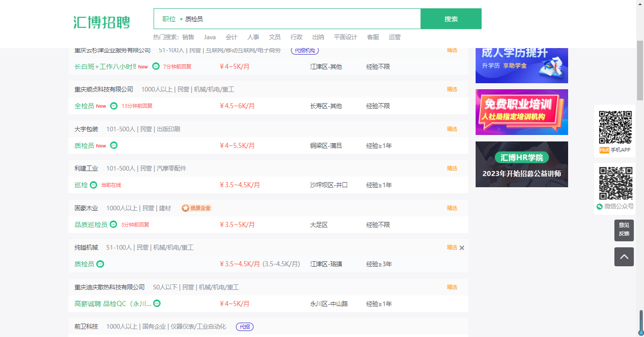Click the 优质企业 badge on 国豪木业

point(197,208)
